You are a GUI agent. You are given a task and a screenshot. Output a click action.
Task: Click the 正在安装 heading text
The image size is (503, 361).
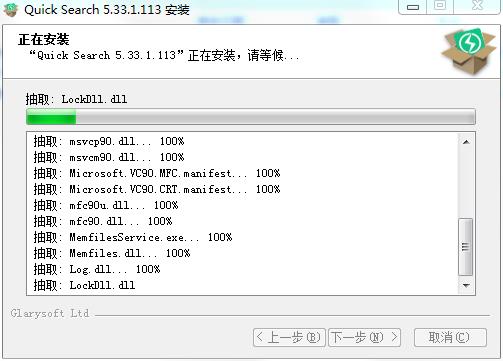44,40
